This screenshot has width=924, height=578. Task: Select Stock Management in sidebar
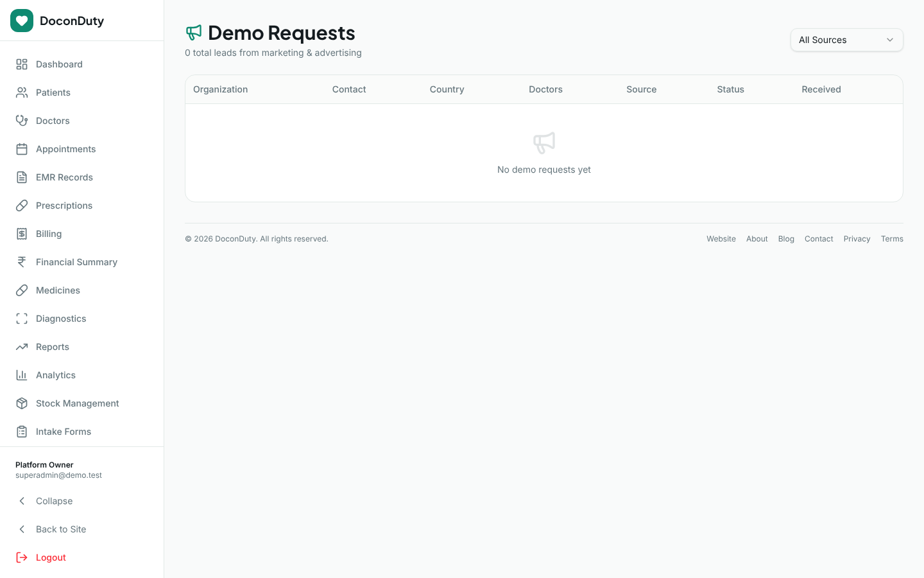pyautogui.click(x=82, y=403)
